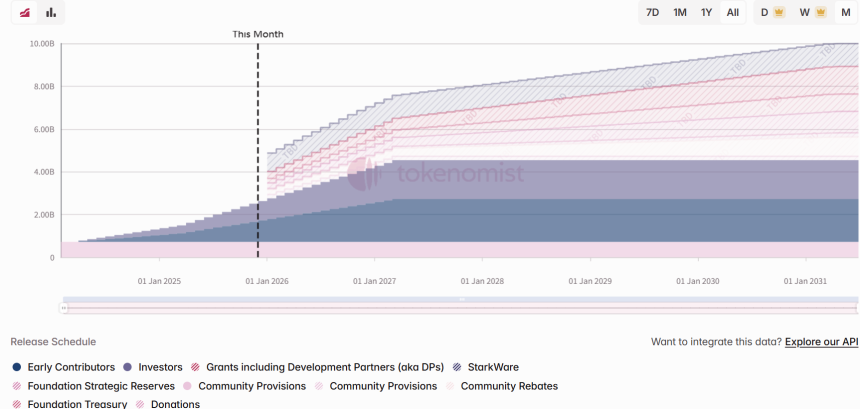Click the StarkWare striped legend icon
The width and height of the screenshot is (860, 409).
coord(457,367)
